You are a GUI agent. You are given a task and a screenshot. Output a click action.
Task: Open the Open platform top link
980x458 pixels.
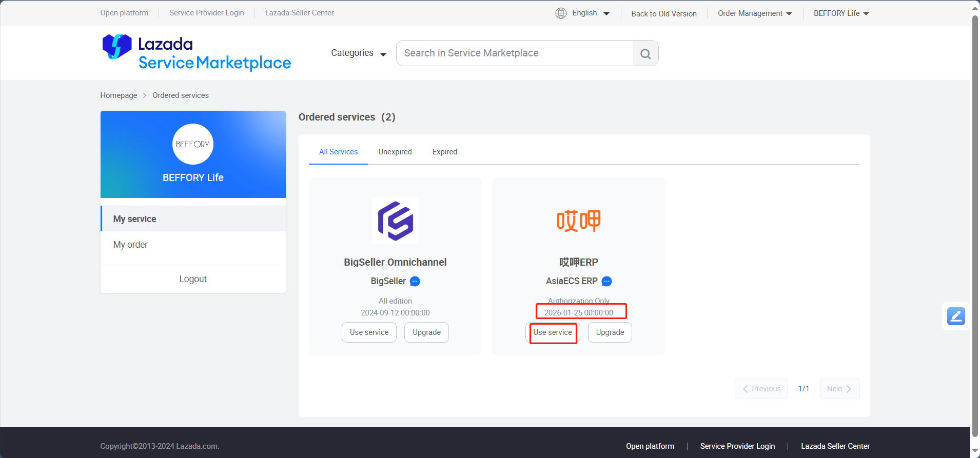[x=124, y=13]
